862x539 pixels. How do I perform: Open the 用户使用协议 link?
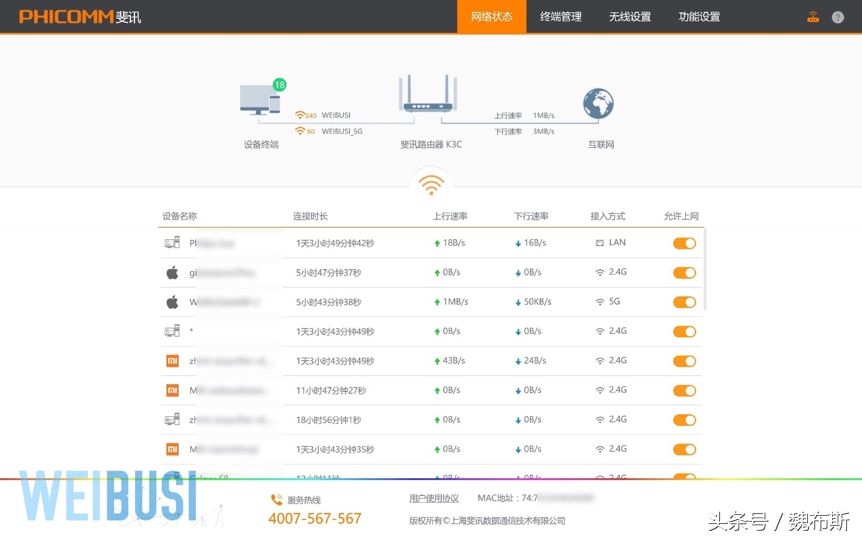click(434, 498)
